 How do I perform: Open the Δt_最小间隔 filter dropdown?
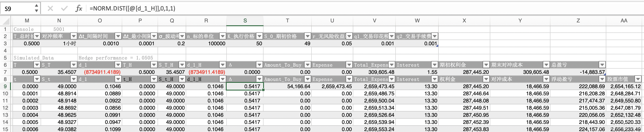[x=154, y=36]
